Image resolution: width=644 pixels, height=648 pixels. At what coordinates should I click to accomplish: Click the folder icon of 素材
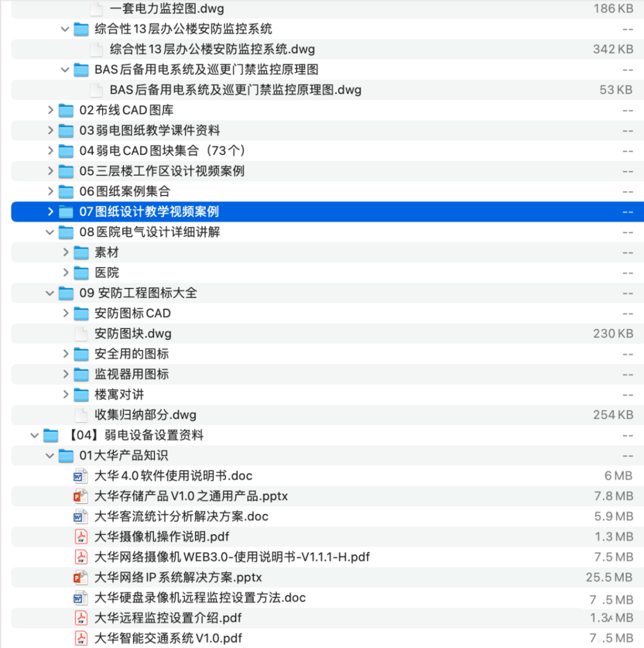(80, 252)
